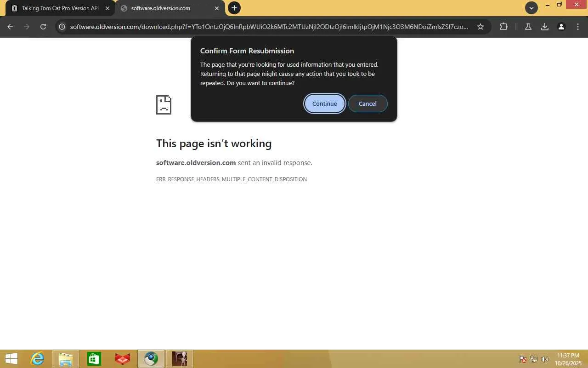Reload the current page
588x368 pixels.
pos(43,27)
